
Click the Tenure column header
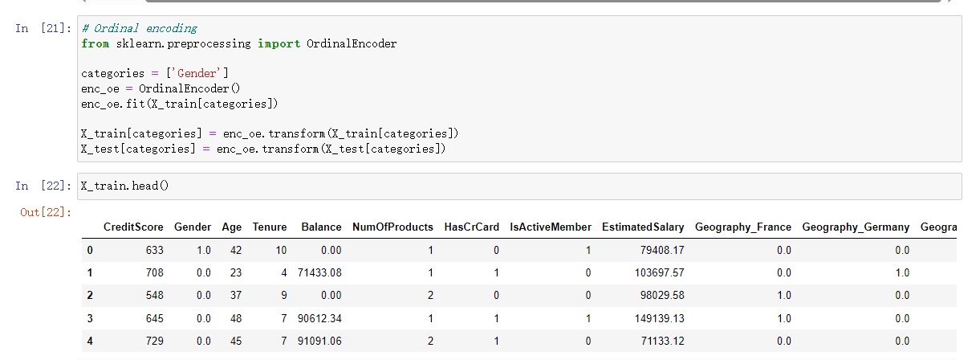click(x=270, y=227)
